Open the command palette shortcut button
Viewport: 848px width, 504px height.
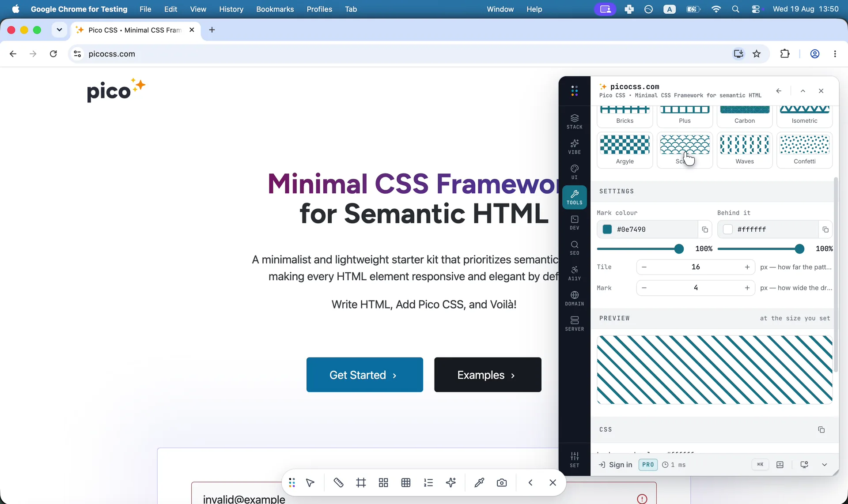[760, 465]
